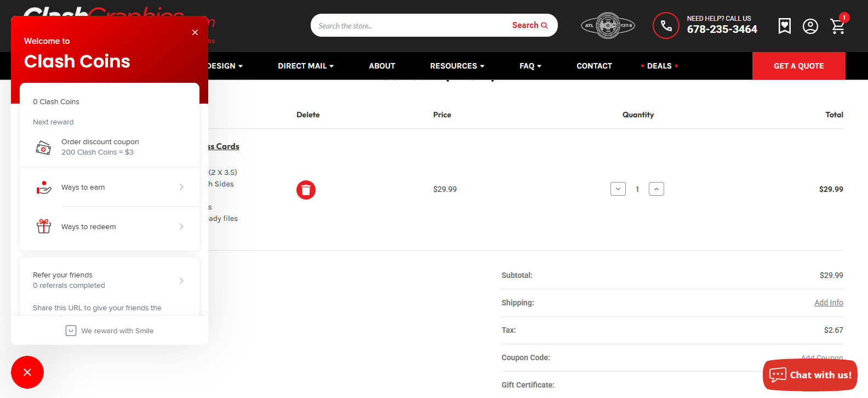Click the magnifier Search button
The image size is (868, 398).
coord(530,25)
